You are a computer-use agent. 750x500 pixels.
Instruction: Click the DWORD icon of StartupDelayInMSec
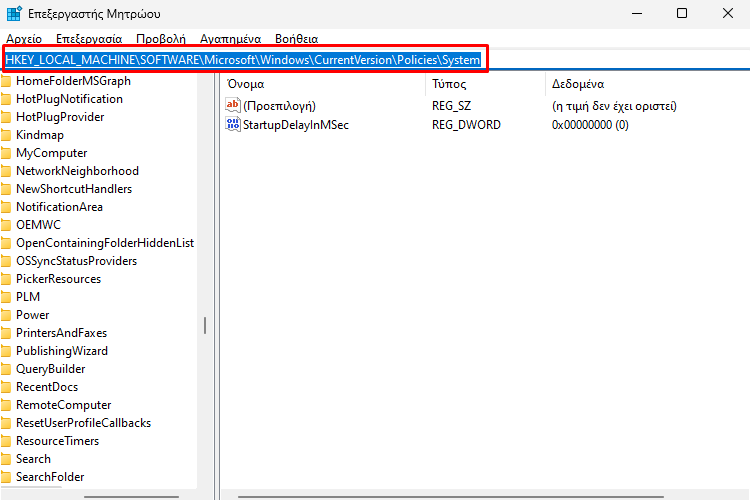pyautogui.click(x=233, y=124)
